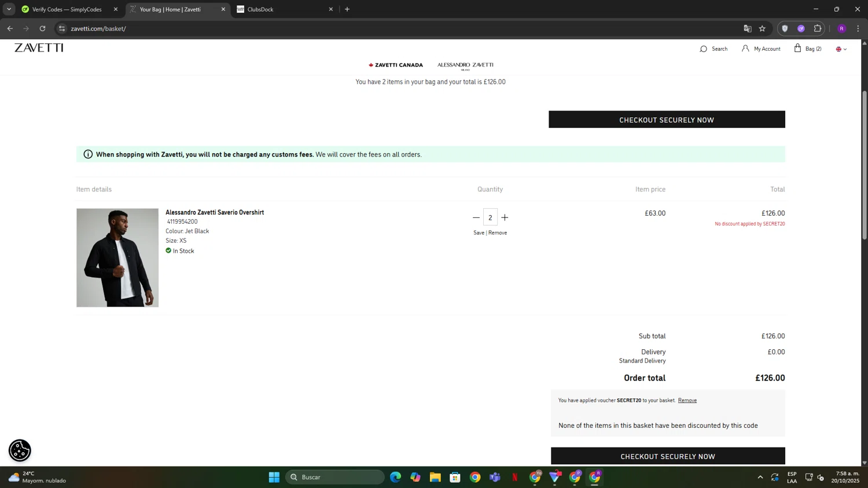The width and height of the screenshot is (868, 488).
Task: Open File Explorer from taskbar
Action: pos(435,477)
